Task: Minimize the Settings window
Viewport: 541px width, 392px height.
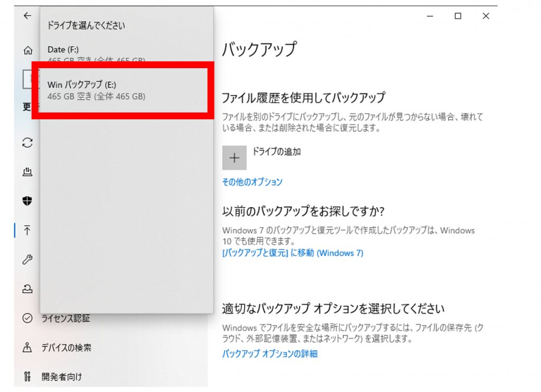Action: (x=430, y=16)
